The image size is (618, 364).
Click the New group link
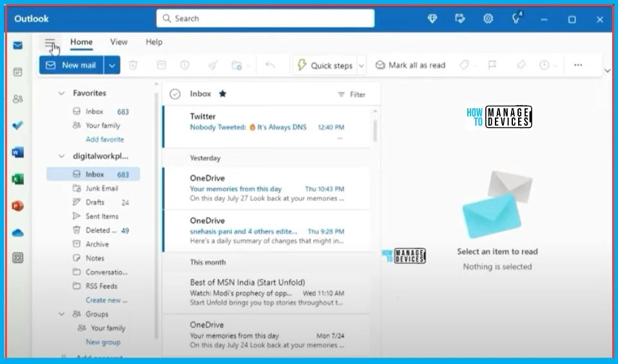[103, 342]
